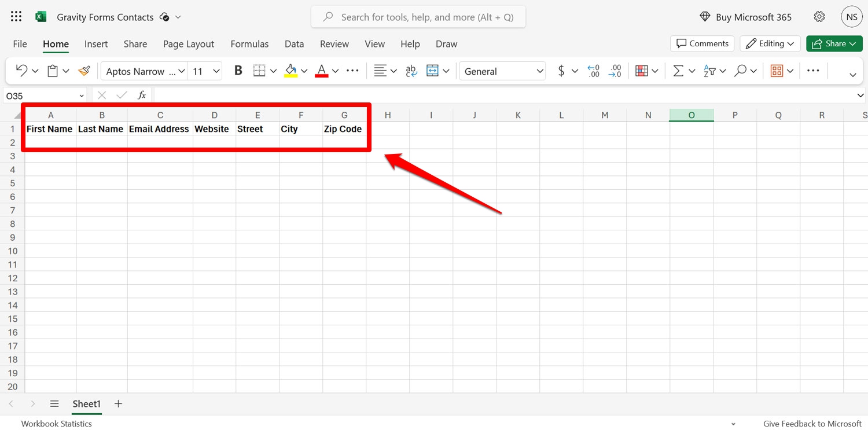The width and height of the screenshot is (868, 430).
Task: Click Buy Microsoft 365
Action: [x=745, y=17]
